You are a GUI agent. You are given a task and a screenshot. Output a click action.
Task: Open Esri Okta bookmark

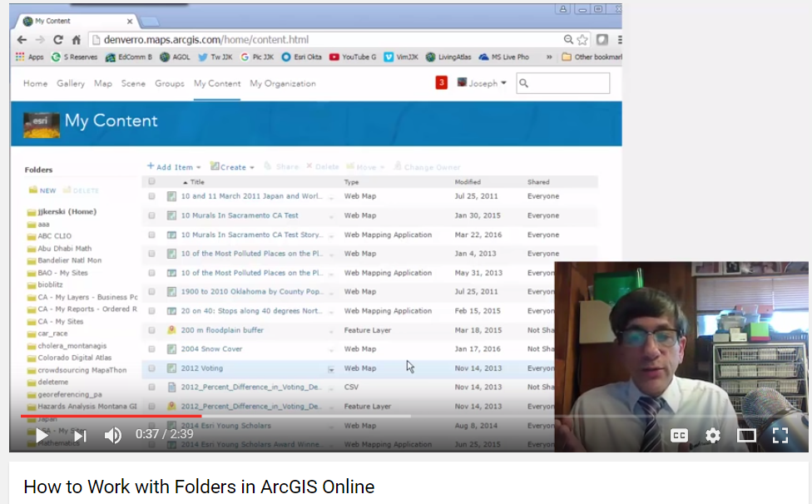click(301, 57)
